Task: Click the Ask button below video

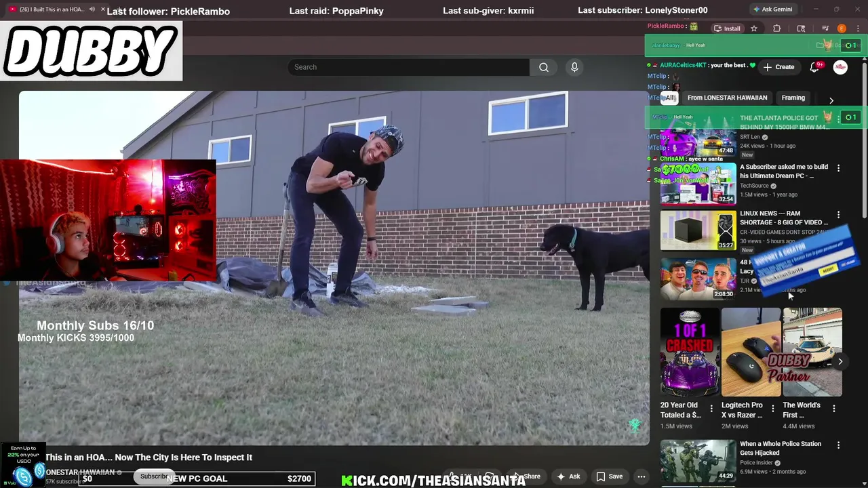Action: (568, 476)
